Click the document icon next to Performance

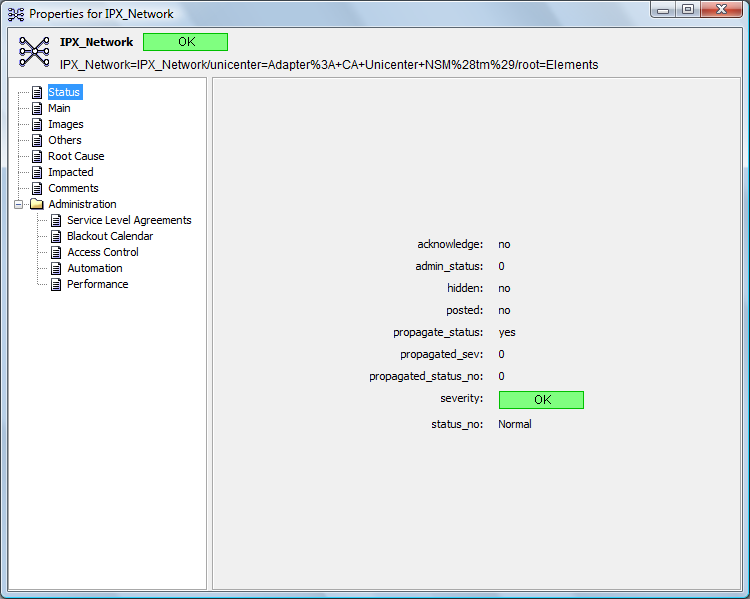(x=56, y=285)
